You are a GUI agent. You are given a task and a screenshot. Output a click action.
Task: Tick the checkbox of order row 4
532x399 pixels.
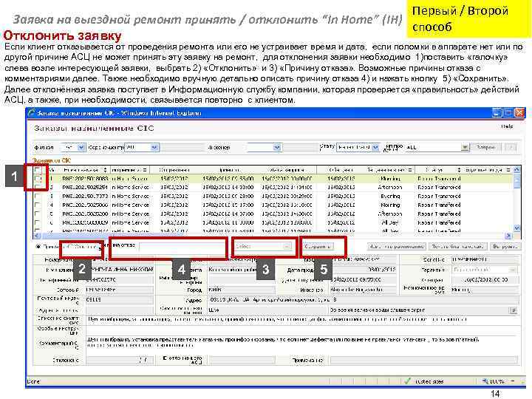click(38, 205)
